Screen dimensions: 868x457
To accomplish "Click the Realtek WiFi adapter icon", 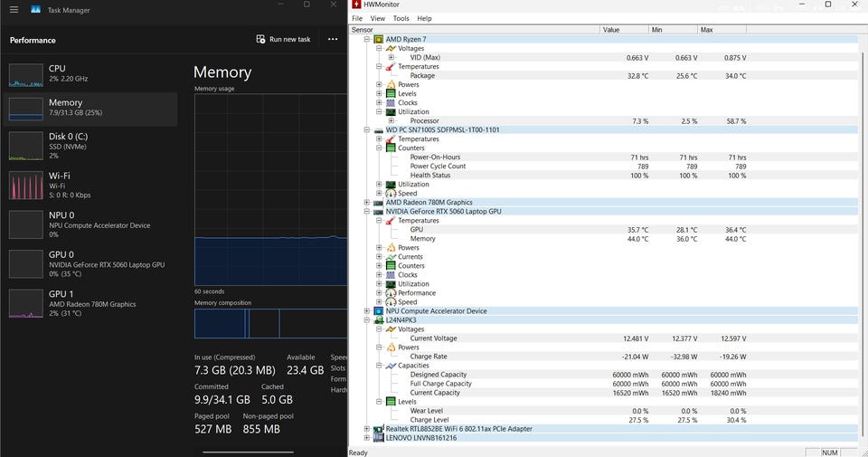I will tap(379, 429).
